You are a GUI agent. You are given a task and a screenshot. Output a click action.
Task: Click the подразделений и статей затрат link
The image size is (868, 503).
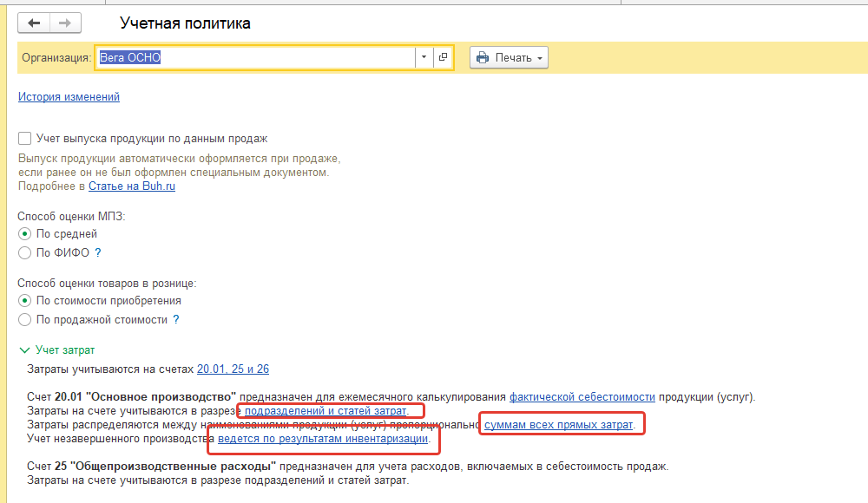coord(325,410)
